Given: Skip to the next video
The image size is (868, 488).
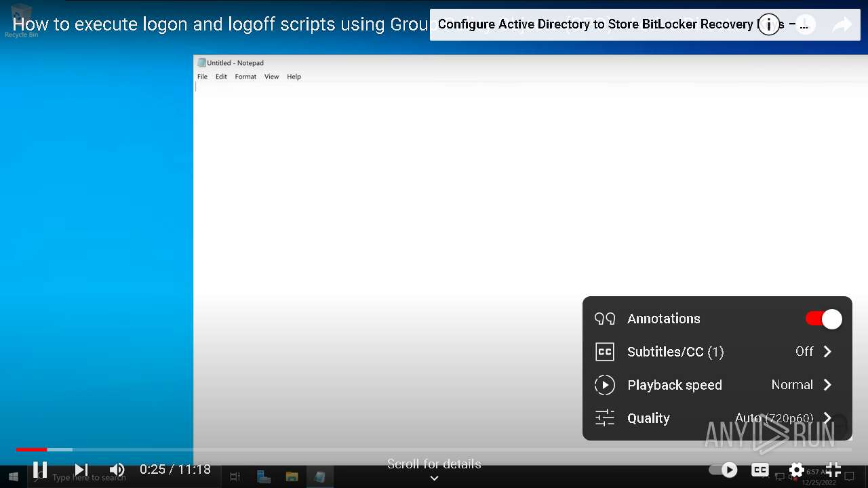Looking at the screenshot, I should [x=81, y=469].
